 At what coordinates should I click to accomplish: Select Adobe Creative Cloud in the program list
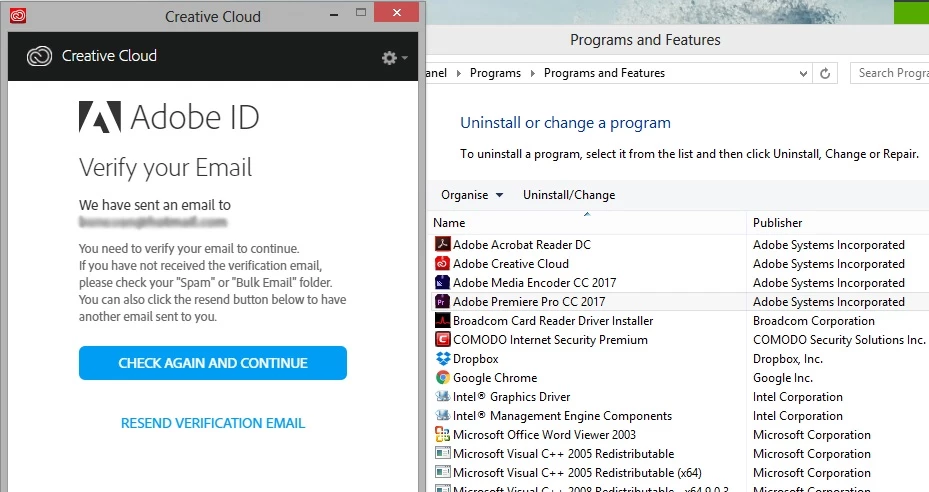click(x=511, y=263)
